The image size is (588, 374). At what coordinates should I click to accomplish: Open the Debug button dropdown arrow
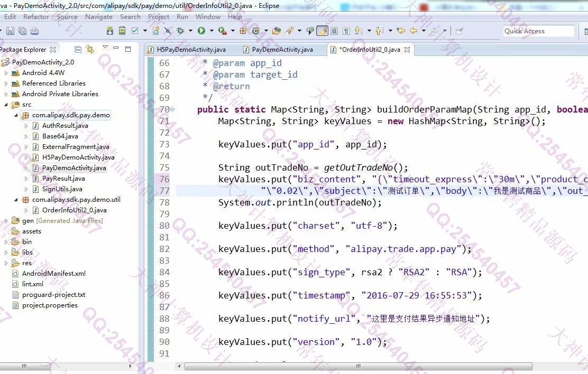(x=190, y=31)
